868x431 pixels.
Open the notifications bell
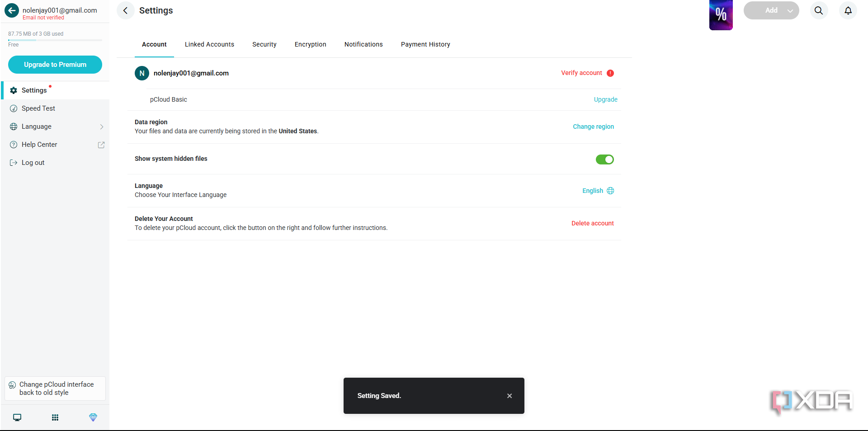(x=848, y=10)
